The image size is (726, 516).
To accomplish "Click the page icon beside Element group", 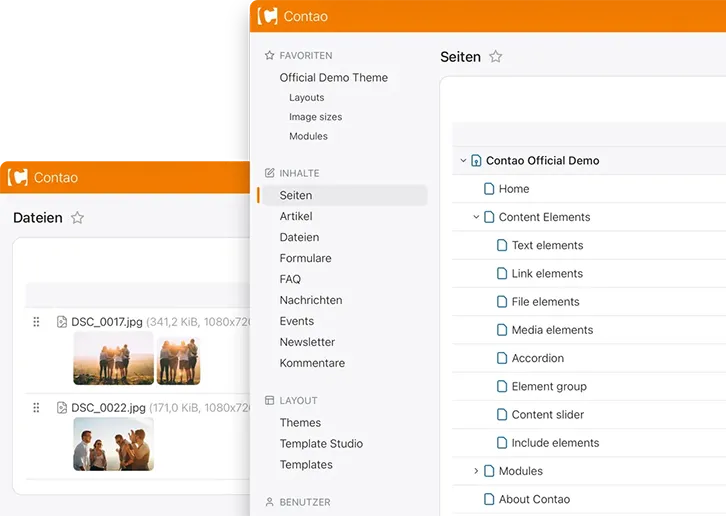I will (502, 386).
